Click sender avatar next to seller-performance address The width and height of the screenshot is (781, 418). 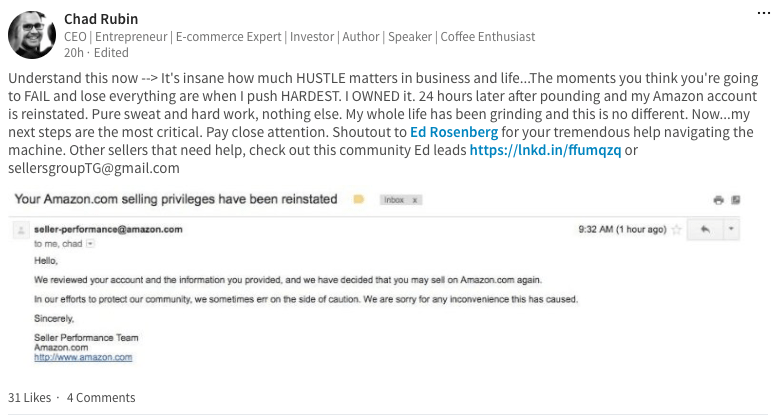(x=21, y=230)
